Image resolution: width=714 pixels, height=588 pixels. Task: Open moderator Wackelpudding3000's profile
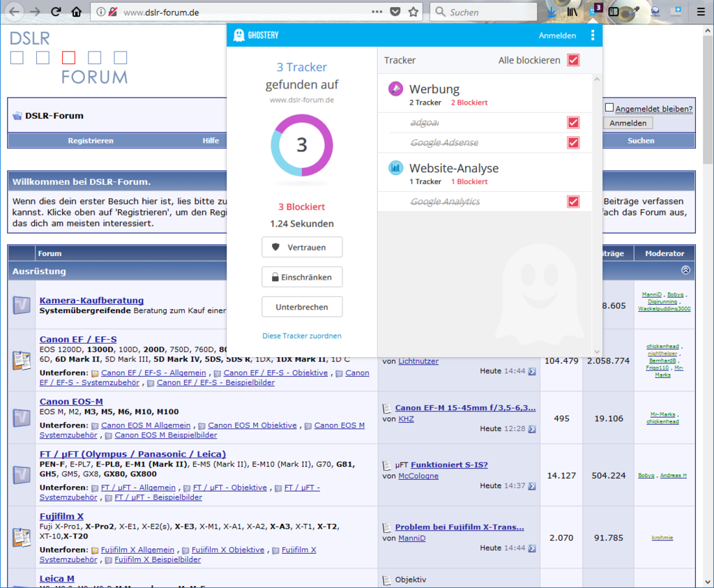(664, 309)
